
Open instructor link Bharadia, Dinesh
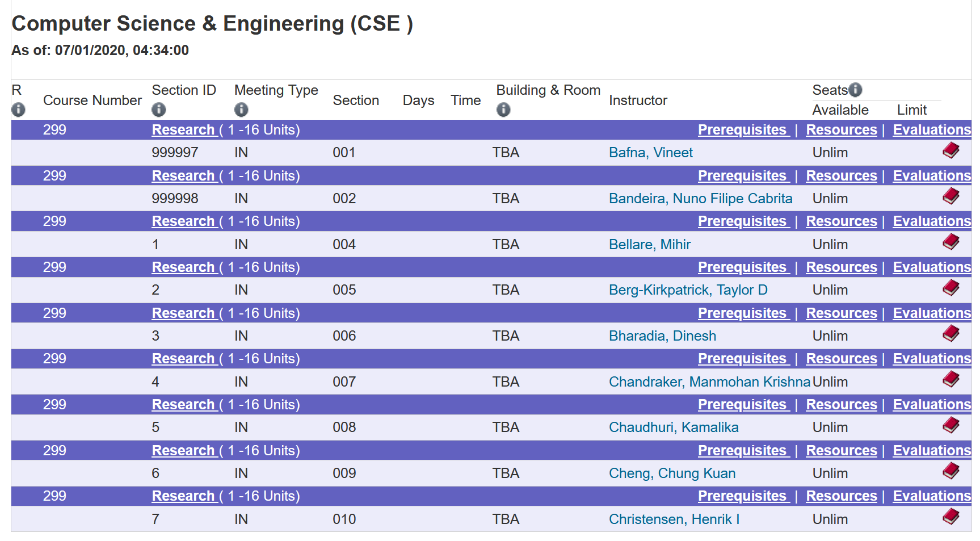click(x=663, y=336)
